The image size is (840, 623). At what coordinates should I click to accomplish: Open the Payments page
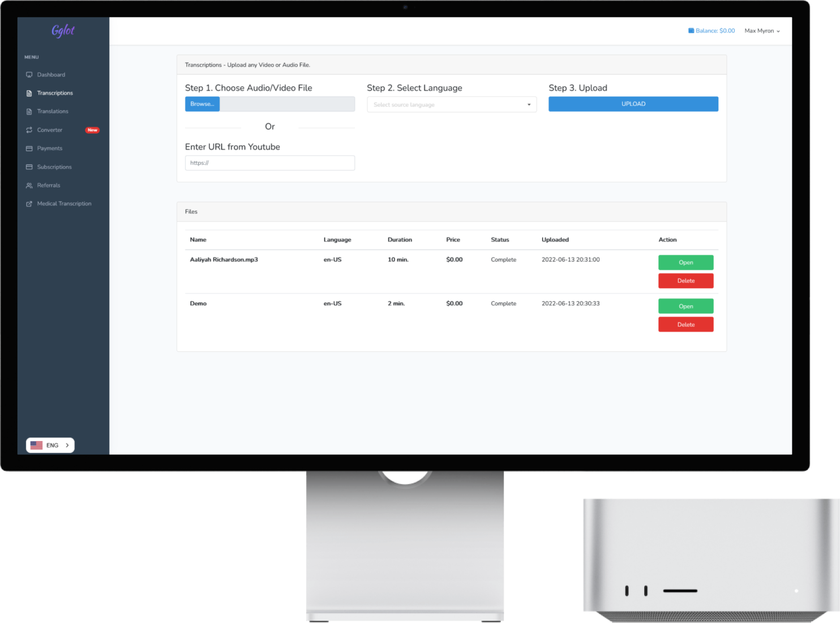[50, 148]
